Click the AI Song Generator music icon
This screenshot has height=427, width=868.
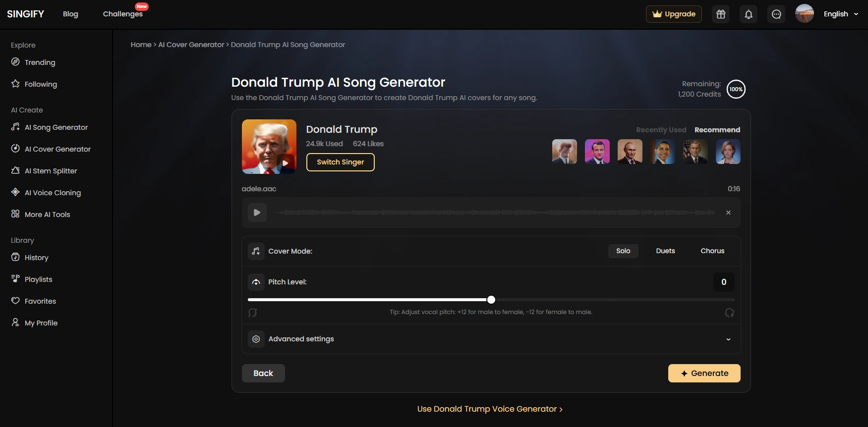point(15,127)
